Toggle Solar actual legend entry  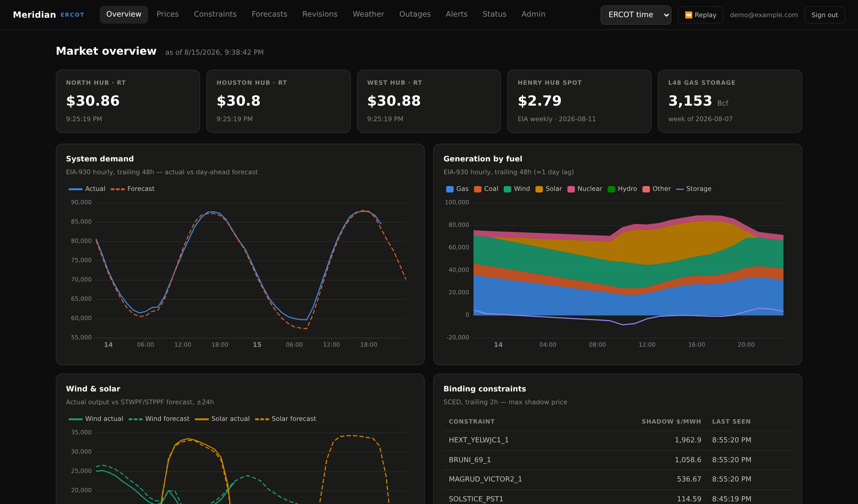pos(222,418)
